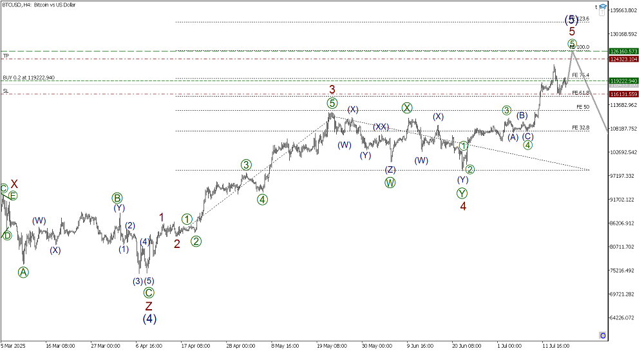The height and width of the screenshot is (351, 644).
Task: Select the green circled D wave label
Action: (7, 236)
